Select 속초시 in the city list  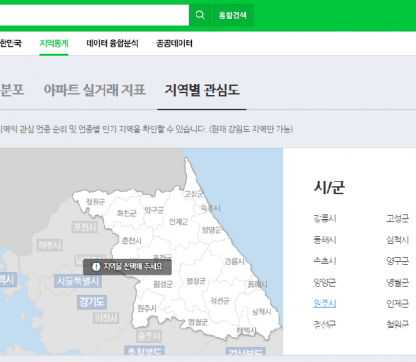click(325, 261)
